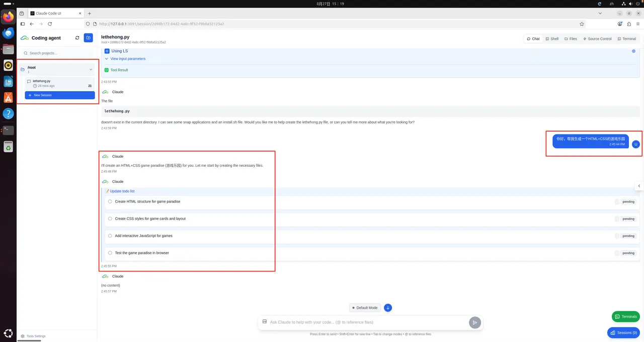
Task: Click the send message button
Action: tap(474, 323)
